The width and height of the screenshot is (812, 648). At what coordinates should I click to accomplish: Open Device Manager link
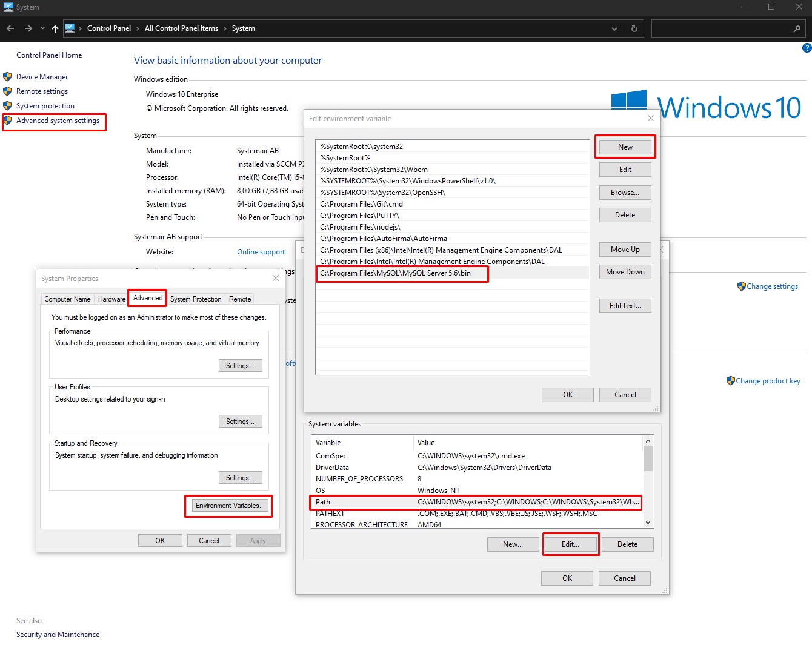point(42,77)
